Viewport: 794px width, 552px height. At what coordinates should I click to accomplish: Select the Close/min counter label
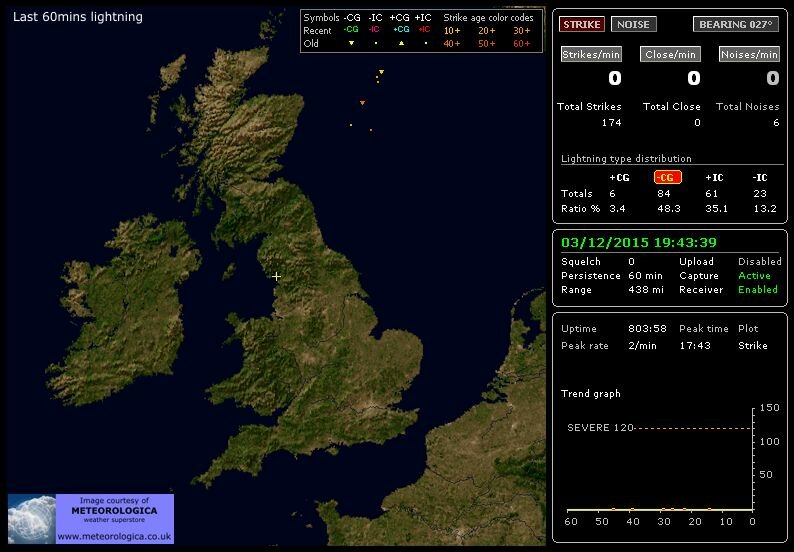click(670, 54)
